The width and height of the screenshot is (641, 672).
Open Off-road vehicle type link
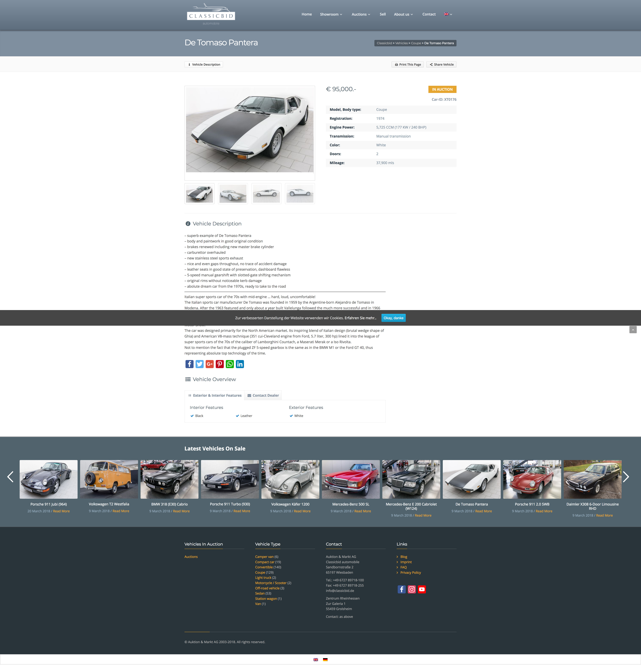click(267, 588)
